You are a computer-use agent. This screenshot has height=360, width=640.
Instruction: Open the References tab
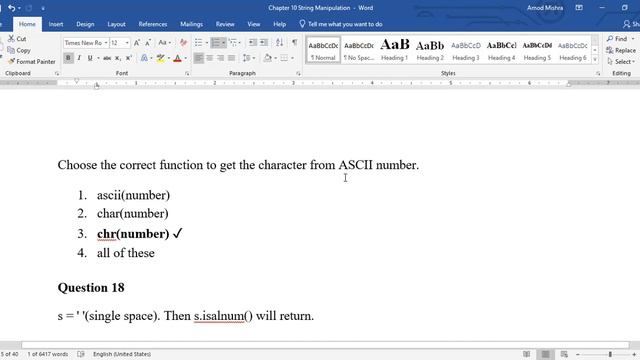coord(153,24)
